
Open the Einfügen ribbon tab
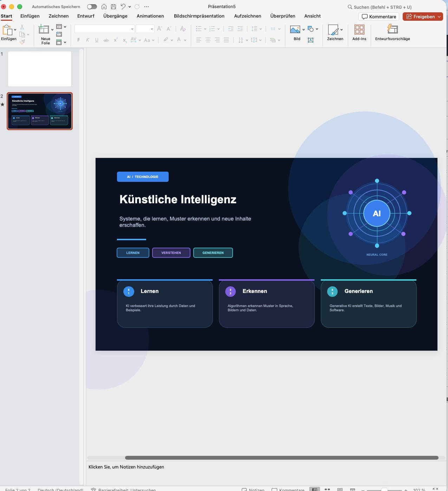pos(30,16)
